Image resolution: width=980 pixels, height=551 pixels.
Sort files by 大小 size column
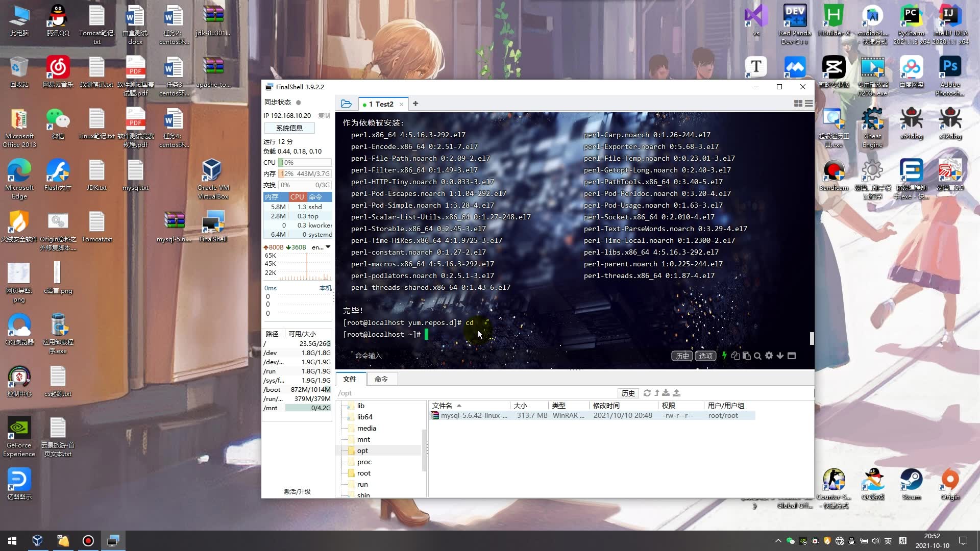pos(529,406)
